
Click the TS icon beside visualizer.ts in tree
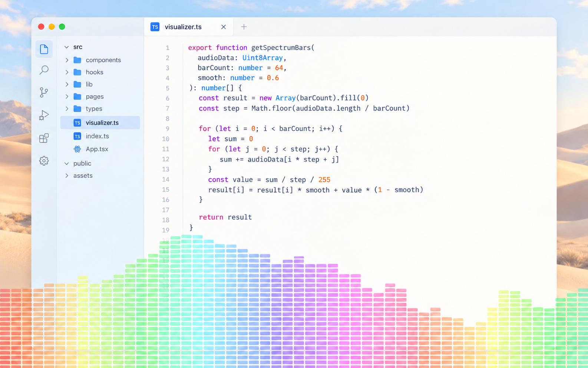[77, 123]
